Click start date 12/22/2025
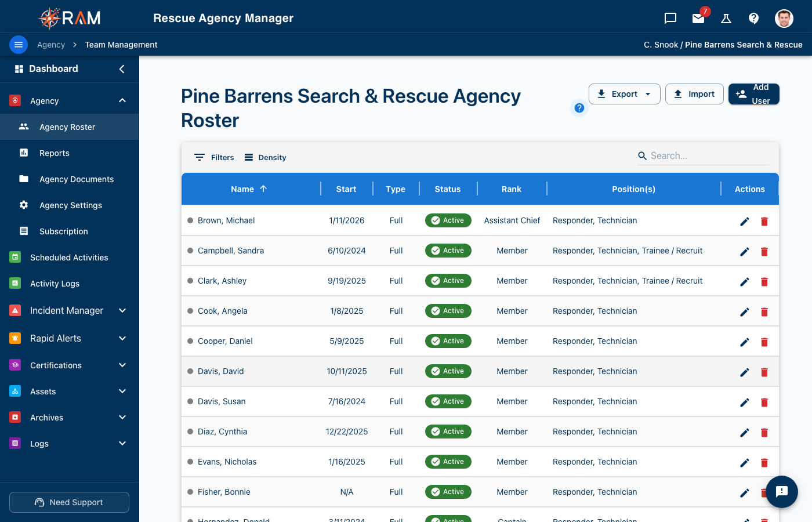Screen dimensions: 812x522 (347, 432)
